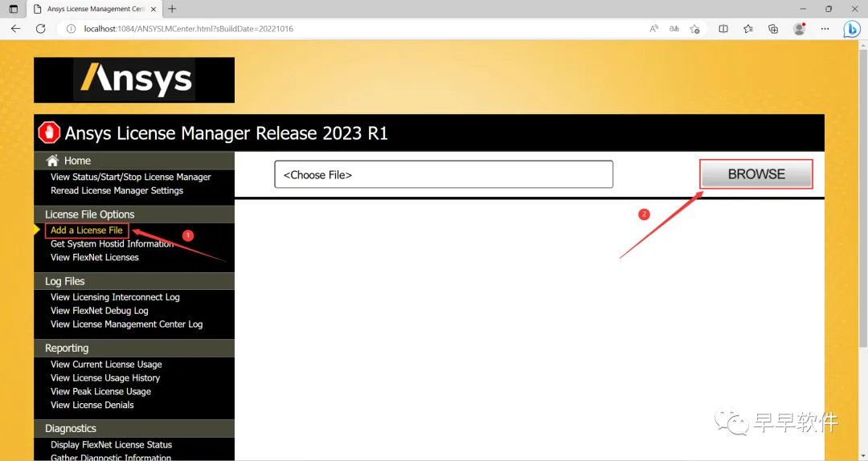Open the user profile avatar

point(799,29)
